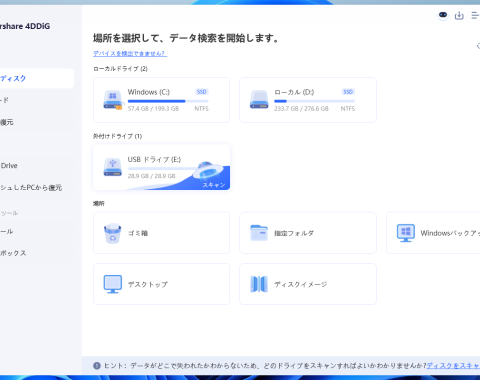This screenshot has height=380, width=480.
Task: Click the ローカル (D:) drive icon
Action: (259, 100)
